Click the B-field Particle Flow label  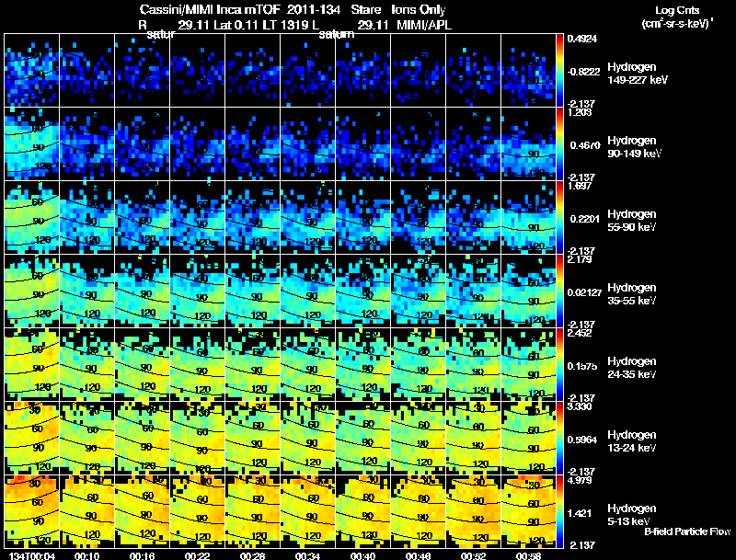point(687,531)
